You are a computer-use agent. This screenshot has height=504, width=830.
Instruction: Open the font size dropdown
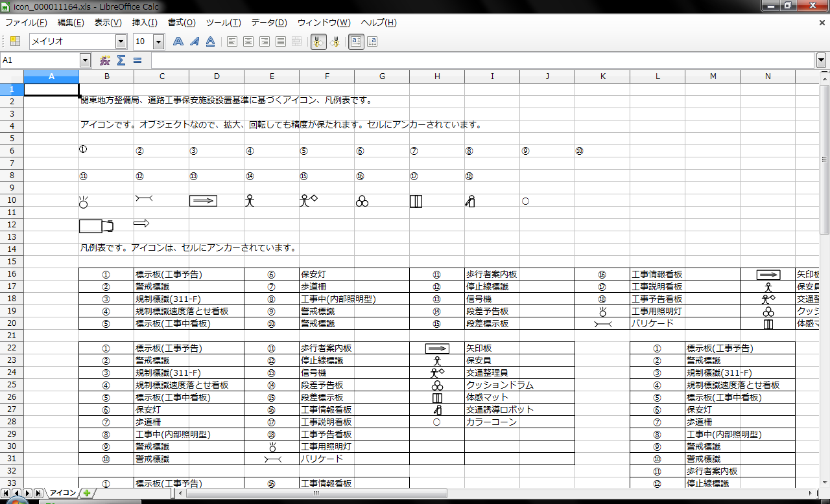click(x=158, y=41)
